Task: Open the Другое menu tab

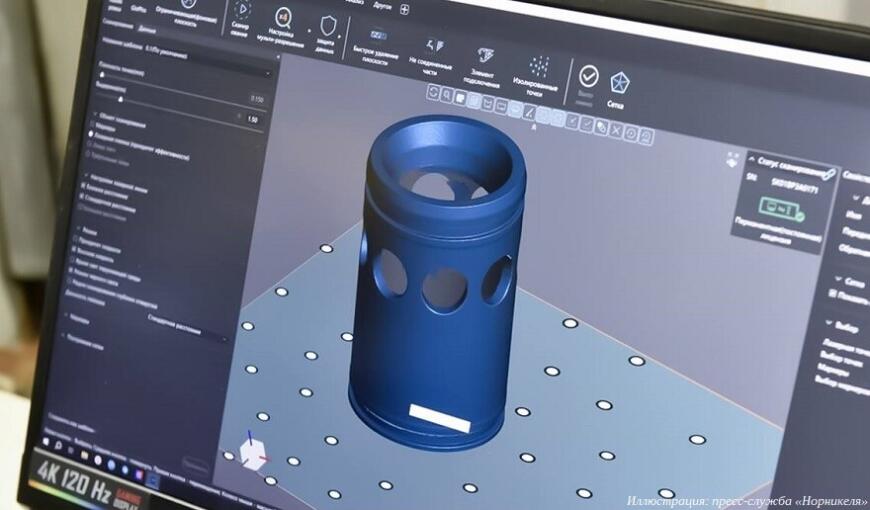Action: point(380,6)
